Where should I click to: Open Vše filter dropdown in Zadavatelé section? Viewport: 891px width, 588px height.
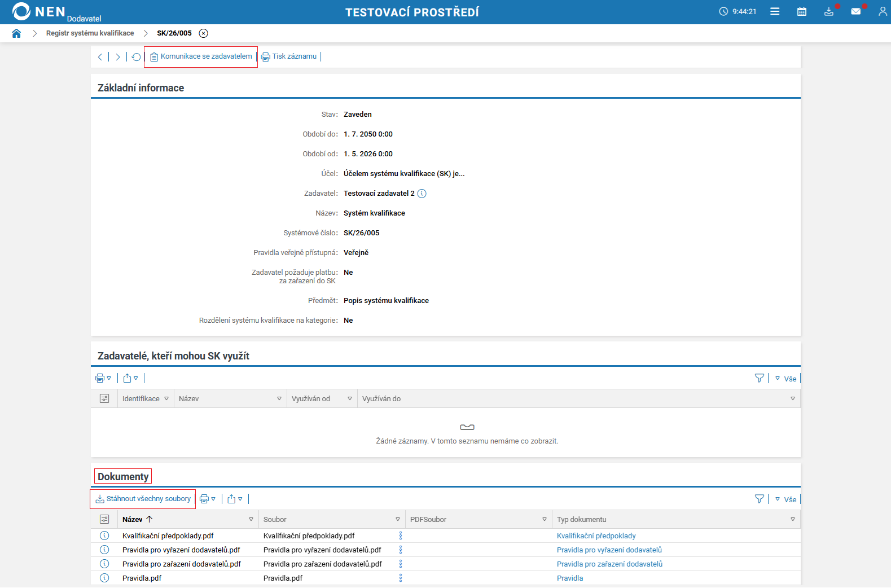click(x=786, y=379)
